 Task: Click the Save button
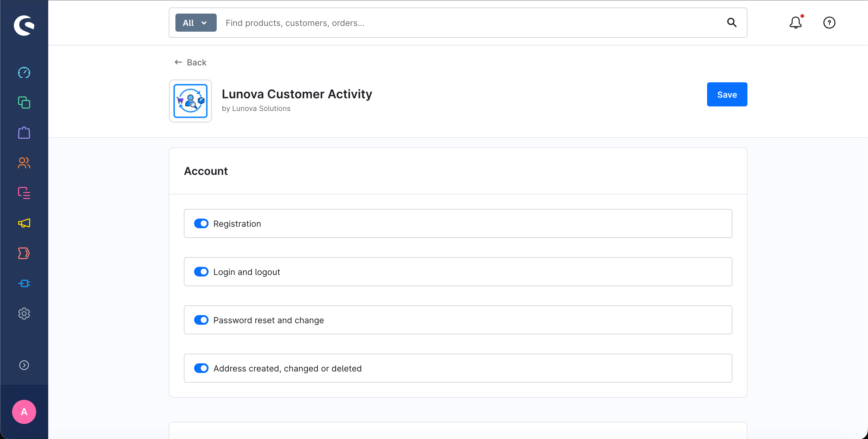point(727,94)
